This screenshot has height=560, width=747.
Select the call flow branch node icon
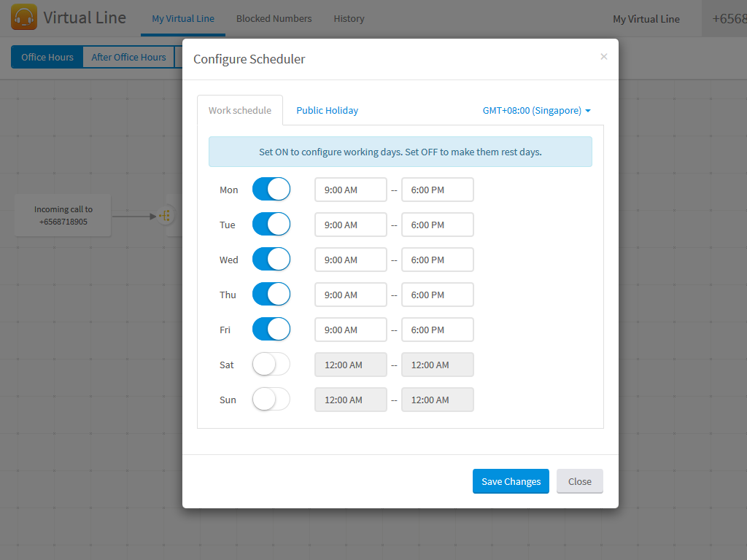tap(165, 215)
